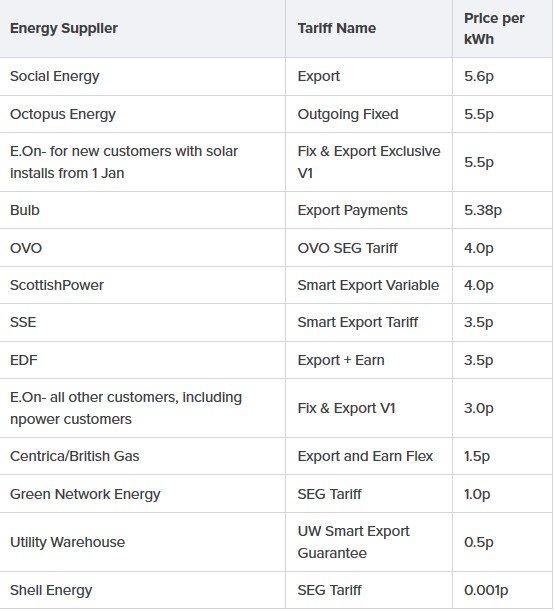
Task: Select the SSE supplier row
Action: pyautogui.click(x=276, y=323)
